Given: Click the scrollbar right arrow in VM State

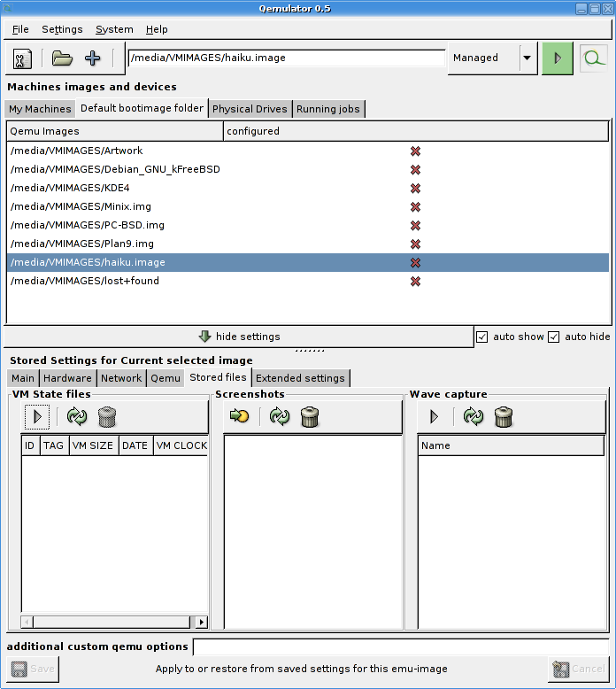Looking at the screenshot, I should point(201,622).
